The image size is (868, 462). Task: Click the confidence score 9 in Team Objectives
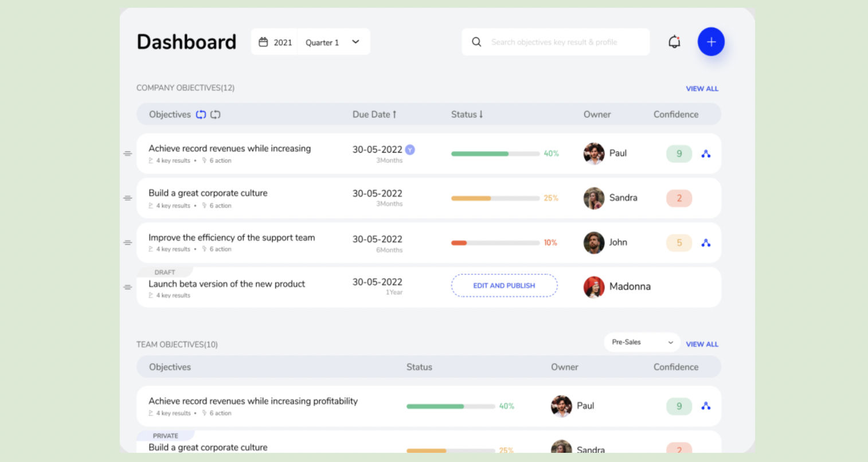[x=679, y=406]
